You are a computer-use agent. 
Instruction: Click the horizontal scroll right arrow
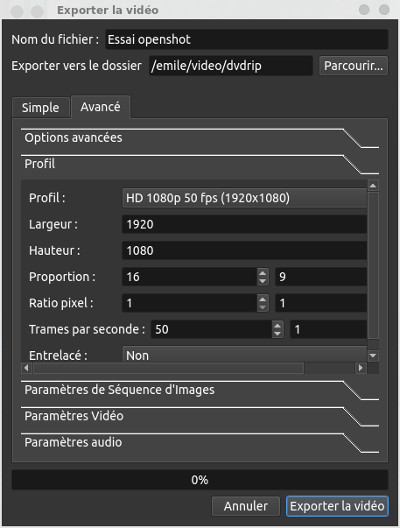pyautogui.click(x=361, y=368)
